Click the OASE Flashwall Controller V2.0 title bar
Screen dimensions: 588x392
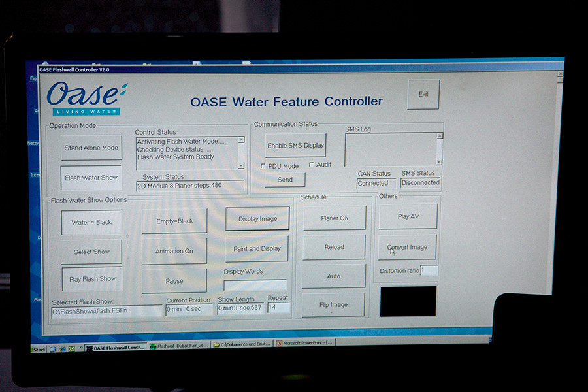(x=296, y=68)
